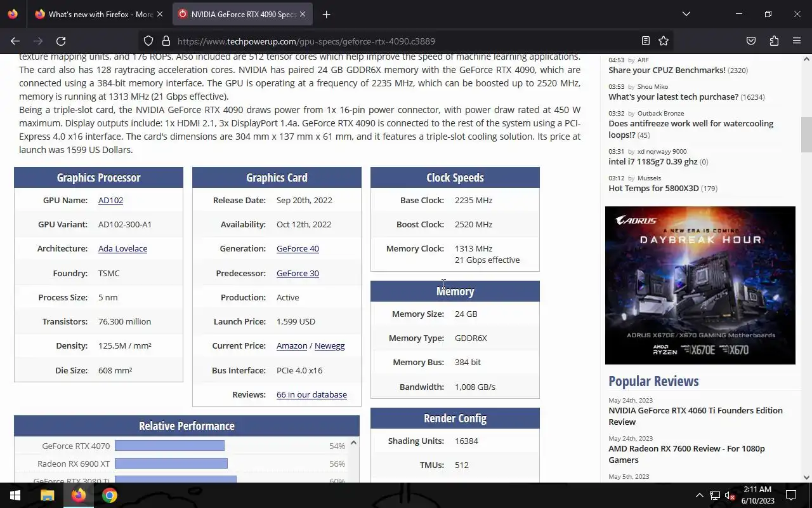Click the AD102-300-A1 GPU variant value

click(125, 224)
